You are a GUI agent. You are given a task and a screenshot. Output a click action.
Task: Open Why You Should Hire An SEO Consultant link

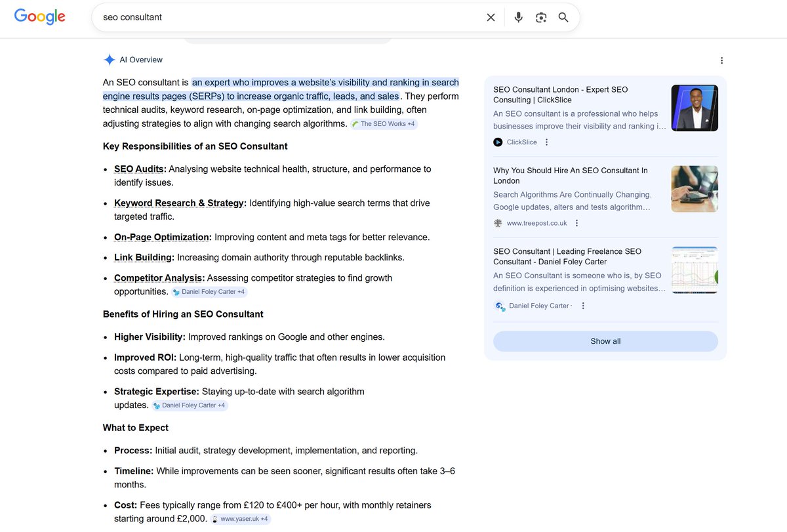570,175
